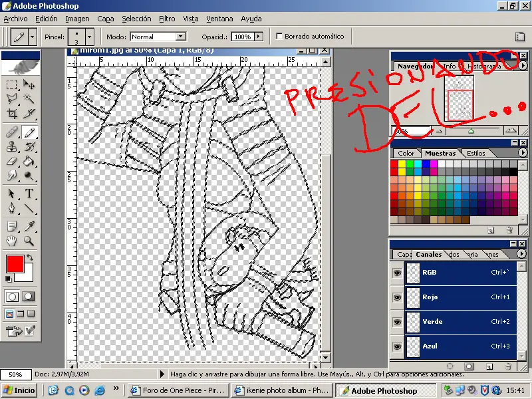Select the Magic Wand tool
Screen dimensions: 532x399
(x=29, y=98)
